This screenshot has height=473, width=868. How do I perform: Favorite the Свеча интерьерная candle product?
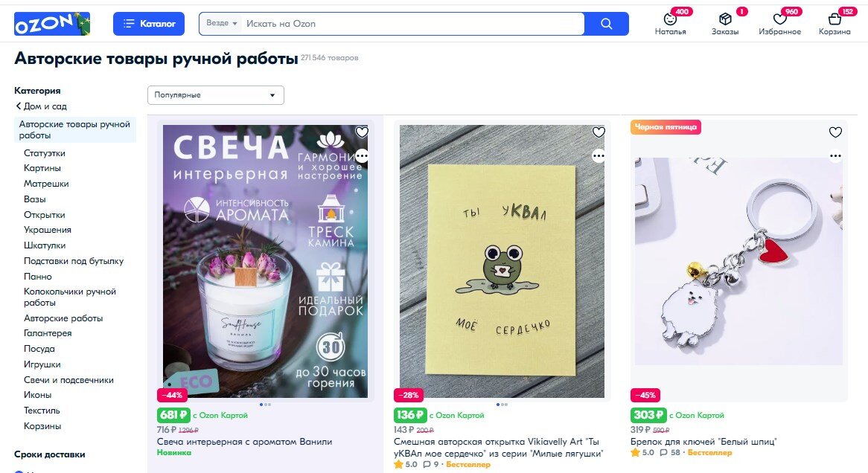pyautogui.click(x=362, y=132)
